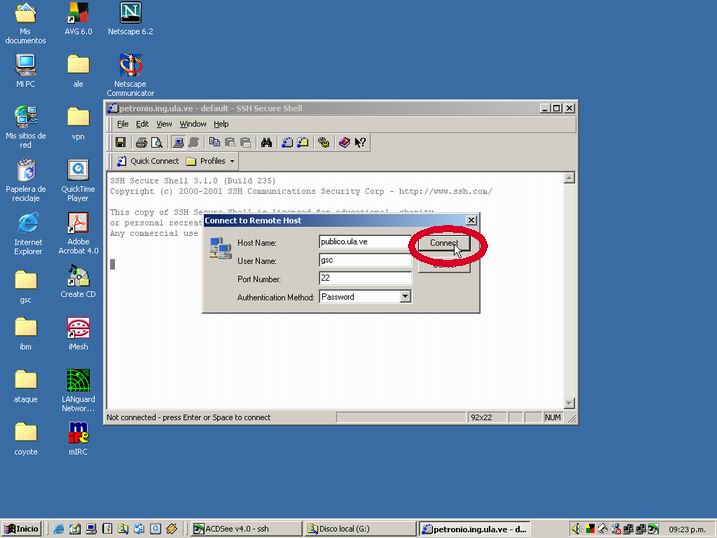Viewport: 717px width, 538px height.
Task: Click the Paste Selection toolbar icon
Action: 246,143
